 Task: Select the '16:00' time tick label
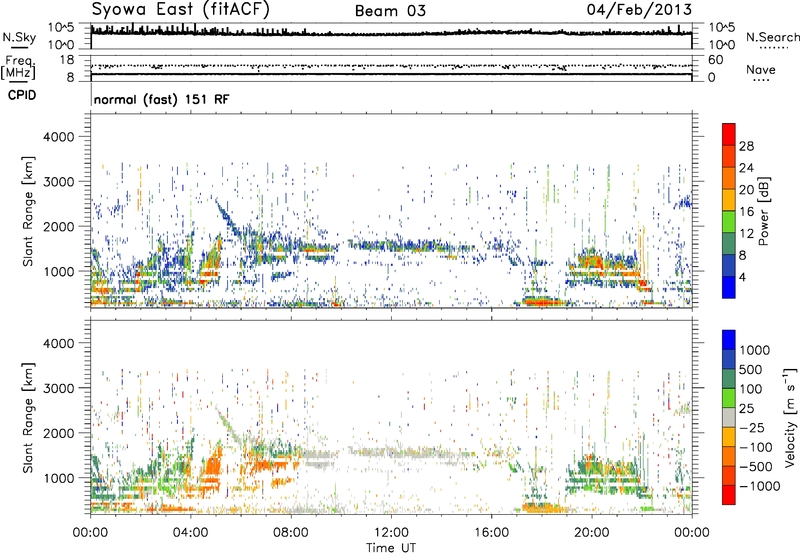pos(491,533)
